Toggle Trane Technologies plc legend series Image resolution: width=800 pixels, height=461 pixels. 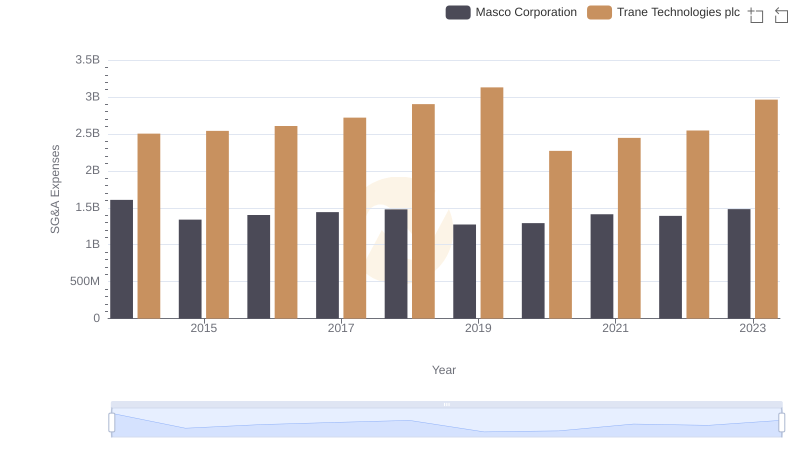click(x=663, y=12)
